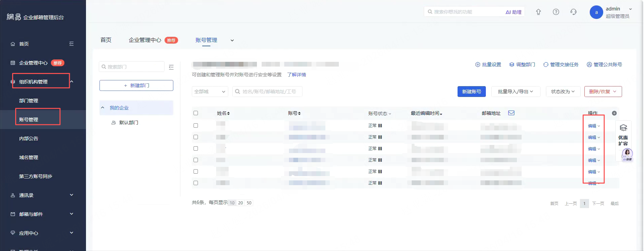The width and height of the screenshot is (644, 251).
Task: Check the sixth account row checkbox
Action: tap(196, 183)
